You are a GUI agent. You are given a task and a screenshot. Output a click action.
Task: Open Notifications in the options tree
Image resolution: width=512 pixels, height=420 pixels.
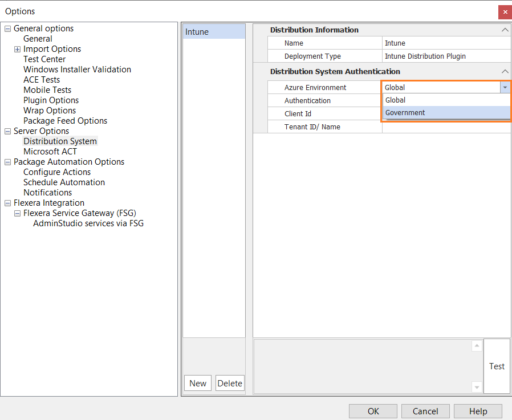pos(48,193)
